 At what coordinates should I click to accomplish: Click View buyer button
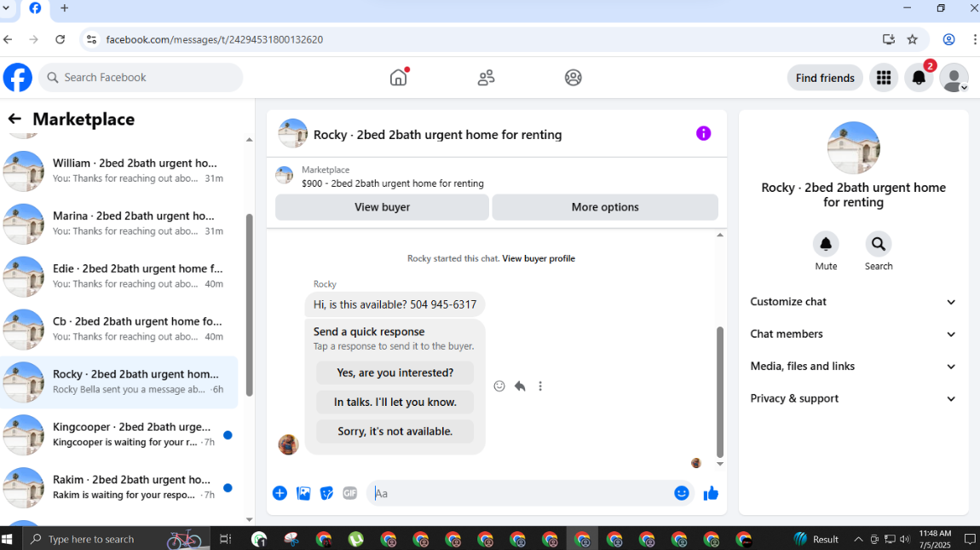(382, 207)
